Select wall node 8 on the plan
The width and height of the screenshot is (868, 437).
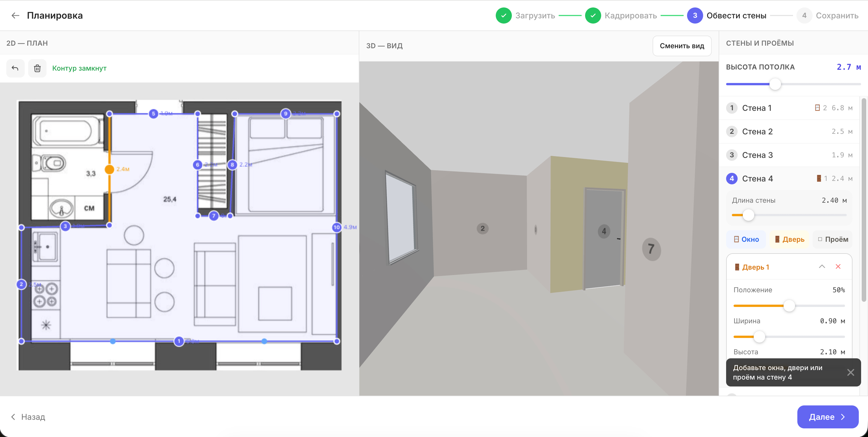232,165
